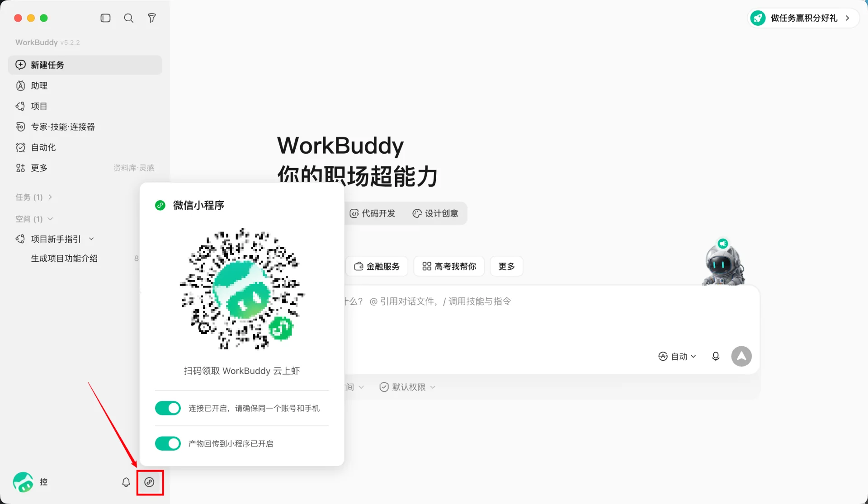Image resolution: width=868 pixels, height=504 pixels.
Task: Click the 金融服务 wallet icon
Action: pos(359,266)
